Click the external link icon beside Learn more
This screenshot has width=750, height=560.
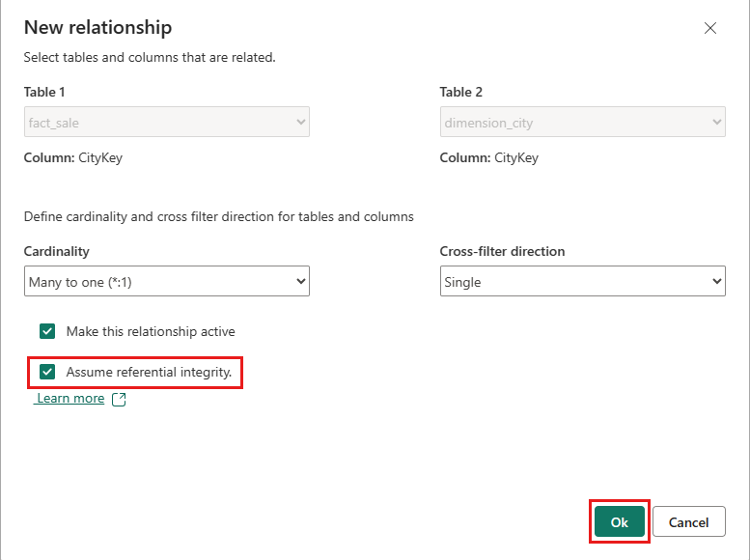point(119,399)
